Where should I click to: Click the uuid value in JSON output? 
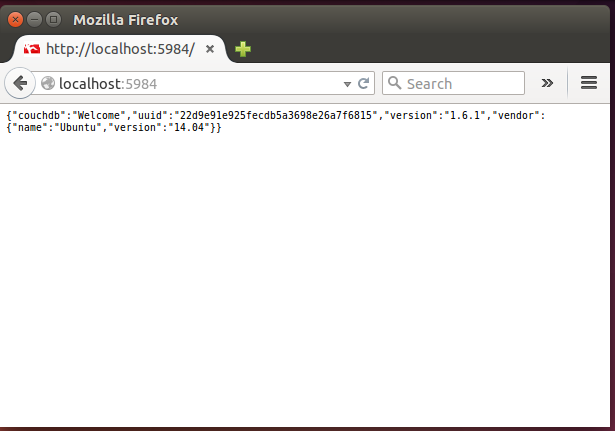278,116
